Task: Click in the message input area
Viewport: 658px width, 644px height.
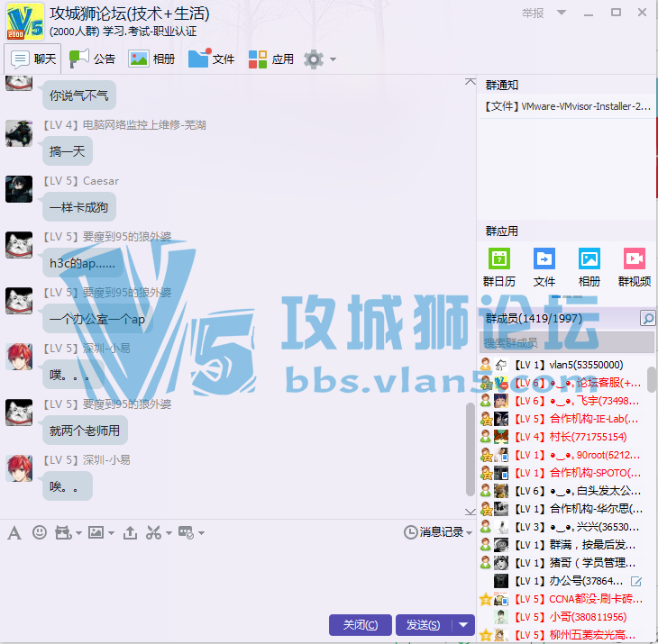Action: 237,576
